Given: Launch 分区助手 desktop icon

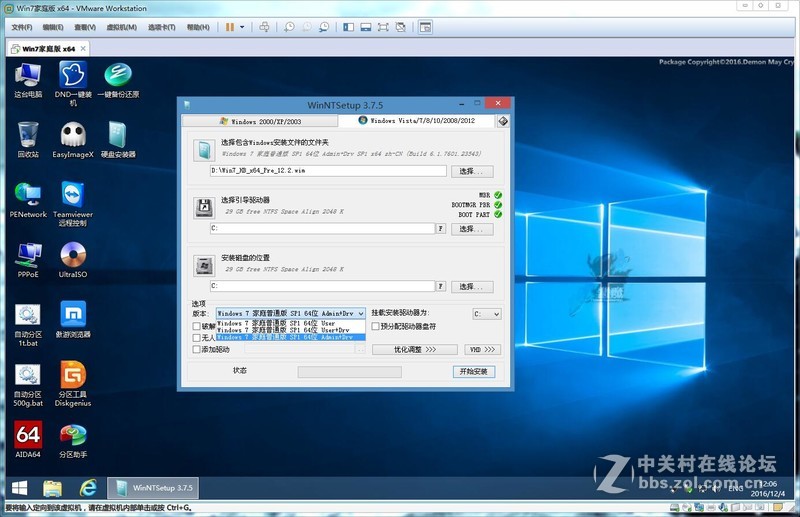Looking at the screenshot, I should (x=73, y=440).
